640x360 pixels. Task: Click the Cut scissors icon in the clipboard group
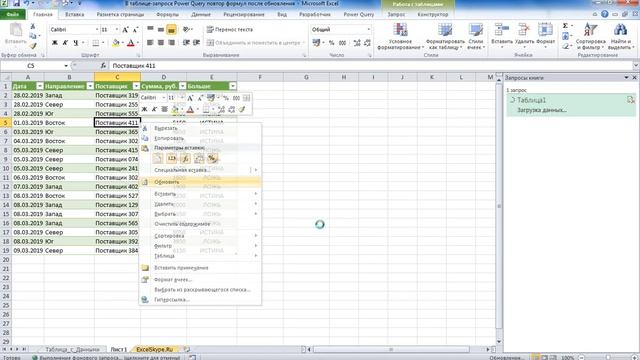(33, 27)
